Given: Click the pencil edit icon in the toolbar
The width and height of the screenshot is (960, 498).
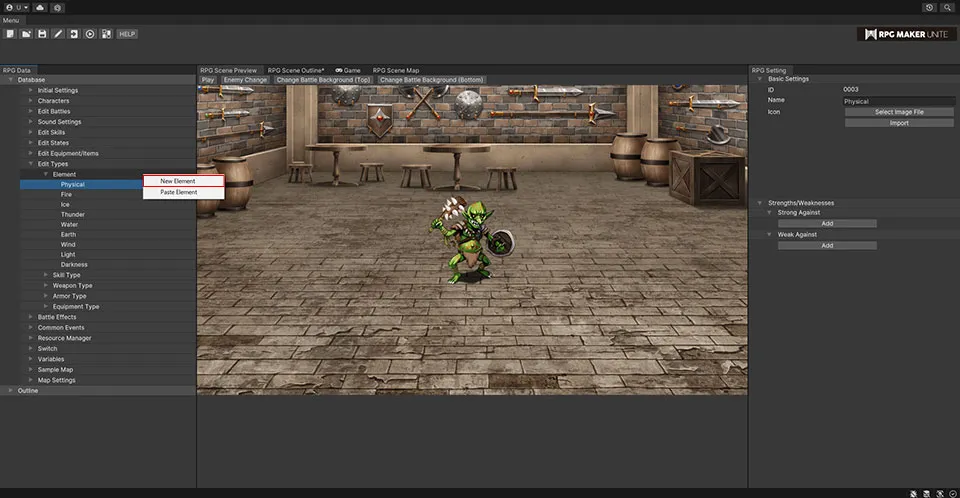Looking at the screenshot, I should [x=58, y=34].
